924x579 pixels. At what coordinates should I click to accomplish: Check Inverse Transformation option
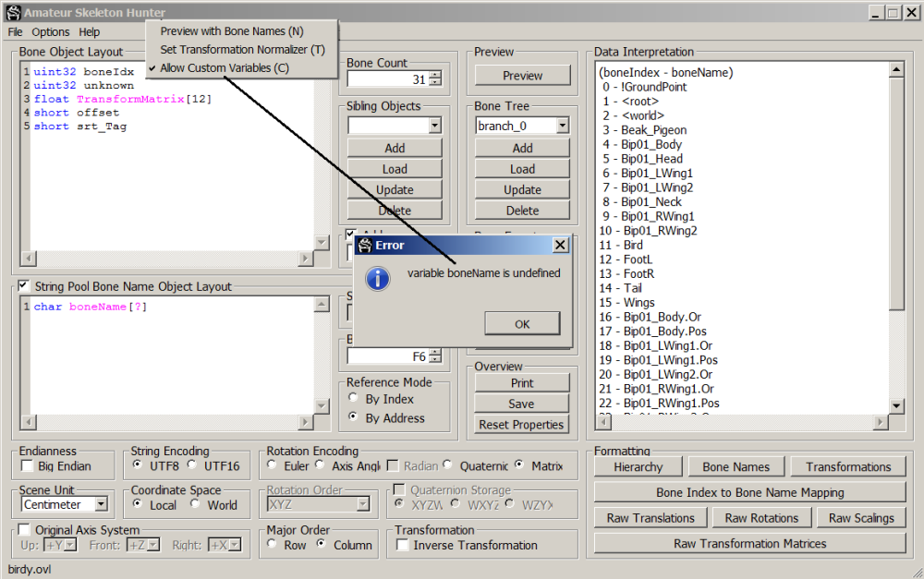tap(403, 545)
